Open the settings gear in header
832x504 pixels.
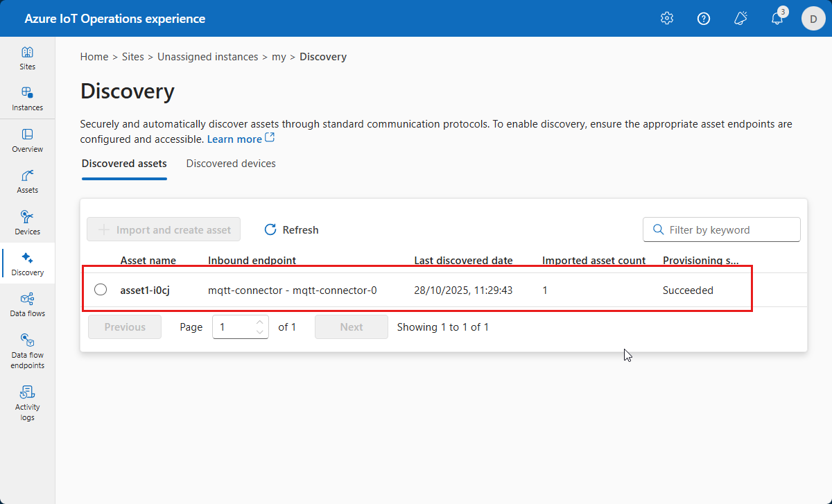pyautogui.click(x=667, y=19)
